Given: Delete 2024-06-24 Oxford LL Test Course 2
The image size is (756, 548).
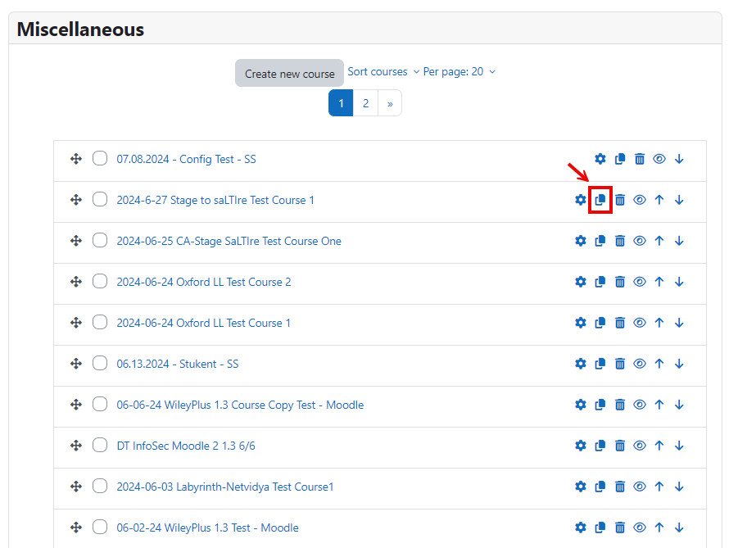Looking at the screenshot, I should 619,282.
